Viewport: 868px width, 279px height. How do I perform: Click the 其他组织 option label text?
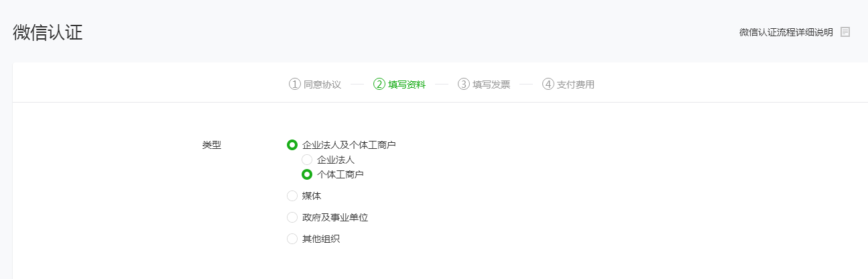[x=321, y=239]
